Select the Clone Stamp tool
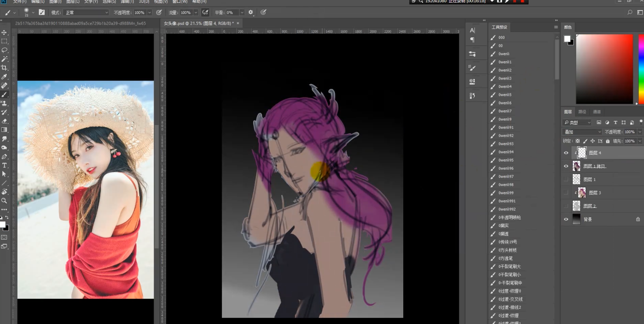This screenshot has height=324, width=644. 4,104
